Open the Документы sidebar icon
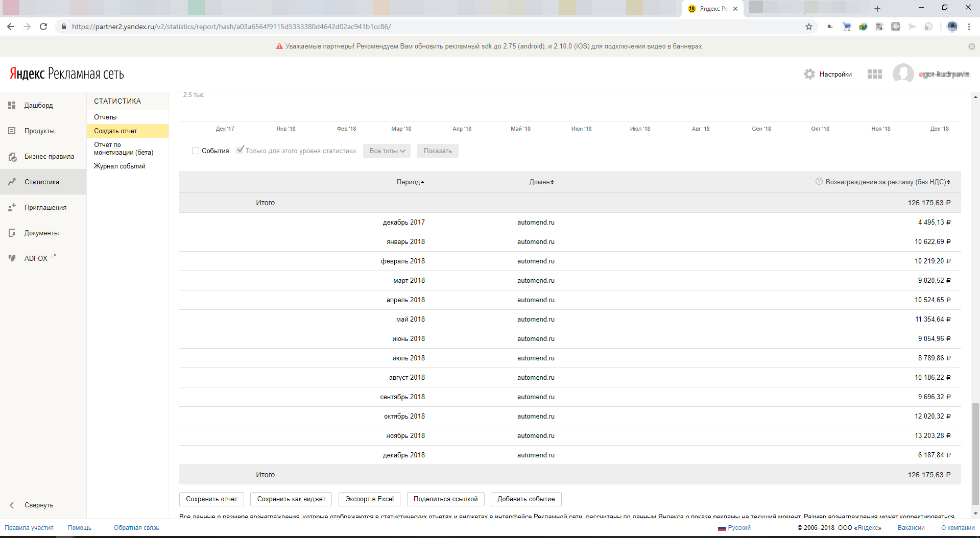The width and height of the screenshot is (980, 538). (12, 233)
